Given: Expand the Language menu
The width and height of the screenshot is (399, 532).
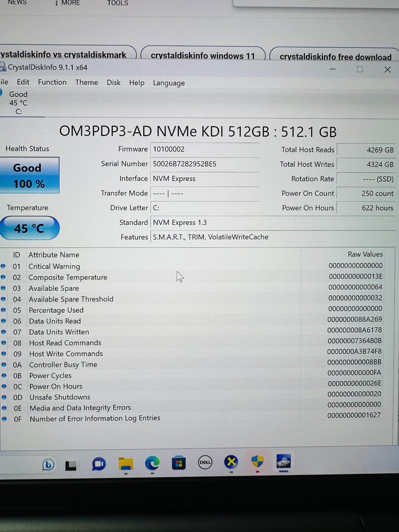Looking at the screenshot, I should click(x=169, y=83).
